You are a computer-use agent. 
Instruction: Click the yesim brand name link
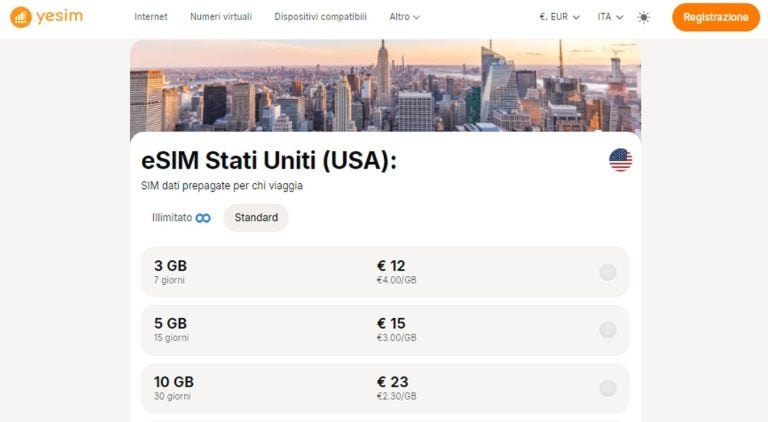click(59, 16)
